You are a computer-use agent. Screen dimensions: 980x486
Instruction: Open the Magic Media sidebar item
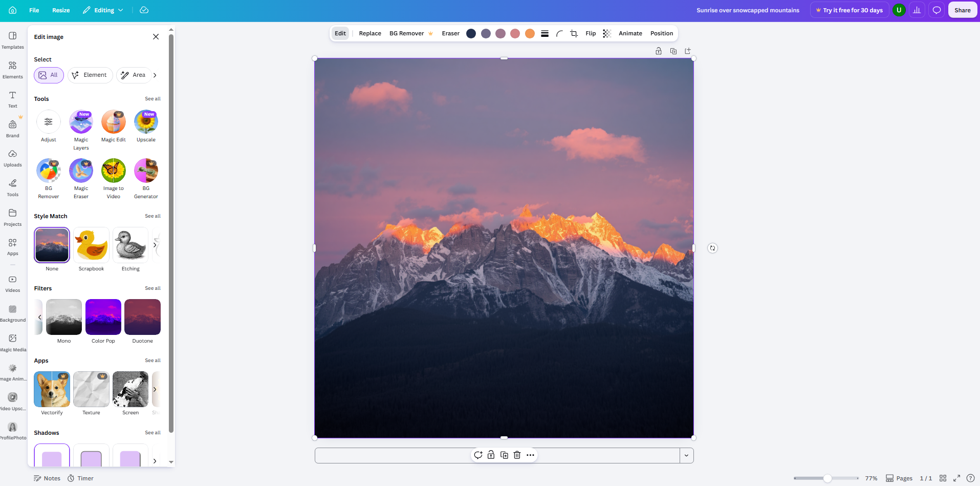(x=13, y=343)
